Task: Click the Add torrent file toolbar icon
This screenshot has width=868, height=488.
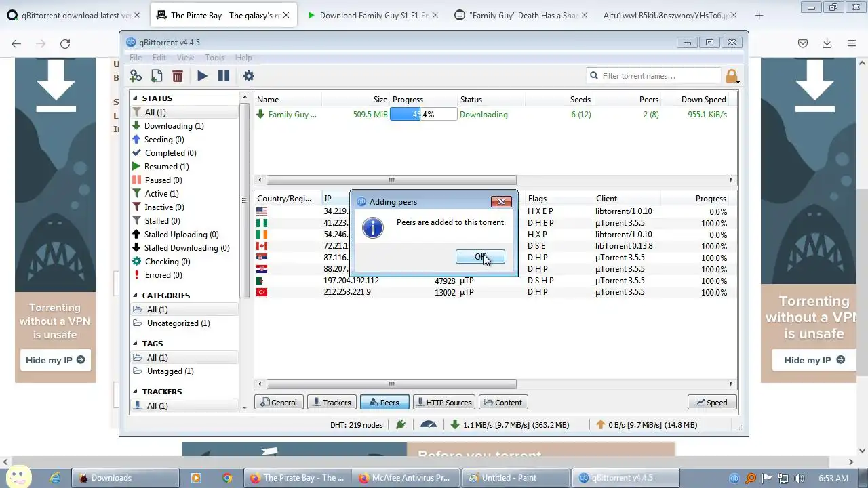Action: [x=157, y=76]
